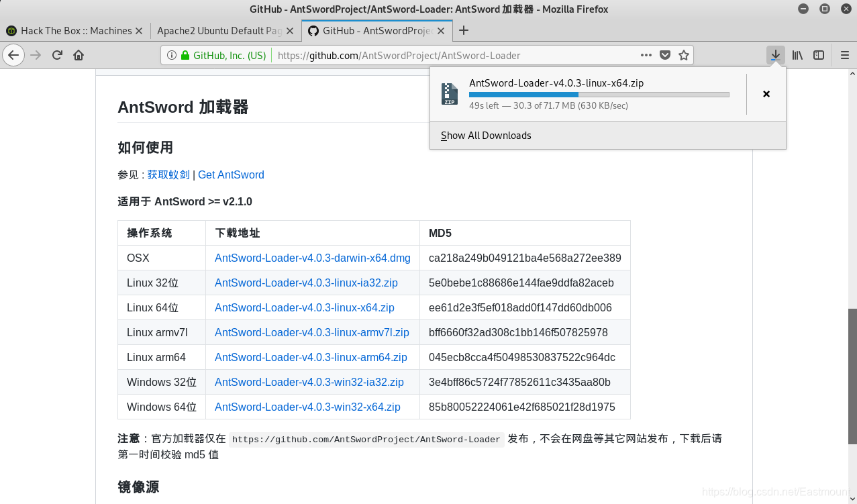Select the GitHub AntSwordProject tab
857x504 pixels.
pos(378,30)
